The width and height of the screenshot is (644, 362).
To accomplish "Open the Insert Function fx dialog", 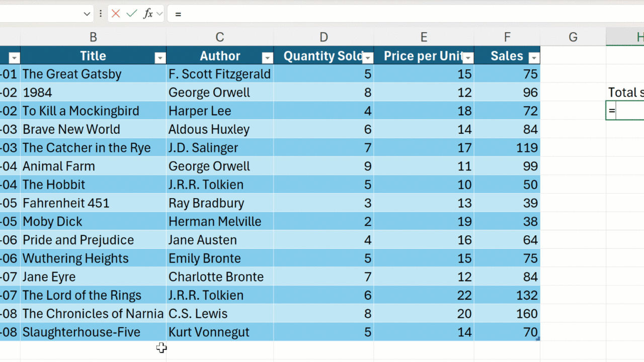I will tap(148, 14).
